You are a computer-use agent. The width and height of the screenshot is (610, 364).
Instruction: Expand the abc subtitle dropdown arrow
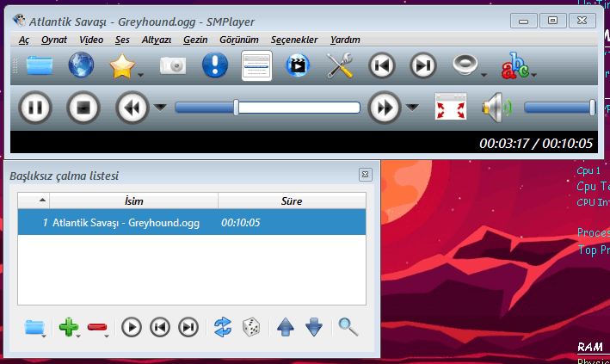(x=533, y=75)
